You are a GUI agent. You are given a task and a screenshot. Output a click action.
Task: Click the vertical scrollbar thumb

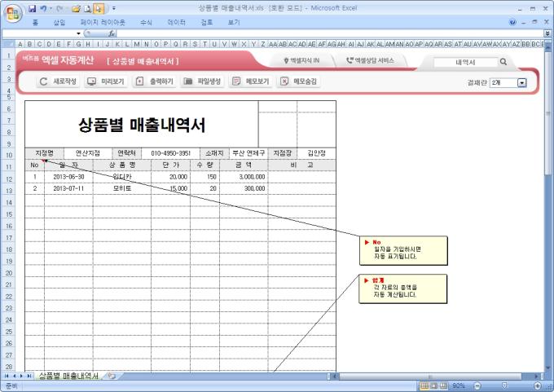(548, 112)
